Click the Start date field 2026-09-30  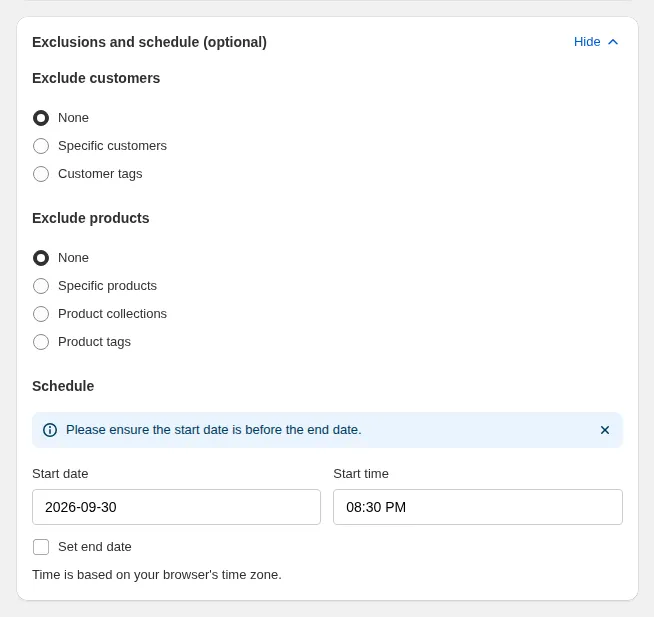(176, 507)
